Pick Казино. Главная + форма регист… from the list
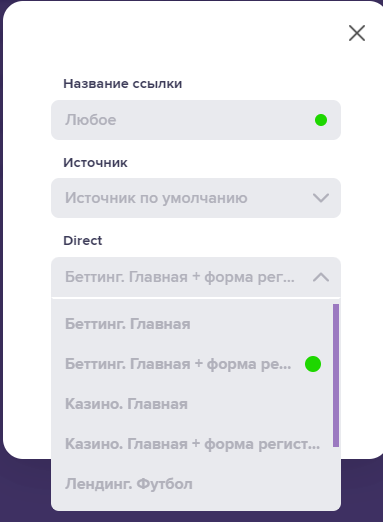The image size is (383, 522). coord(192,444)
